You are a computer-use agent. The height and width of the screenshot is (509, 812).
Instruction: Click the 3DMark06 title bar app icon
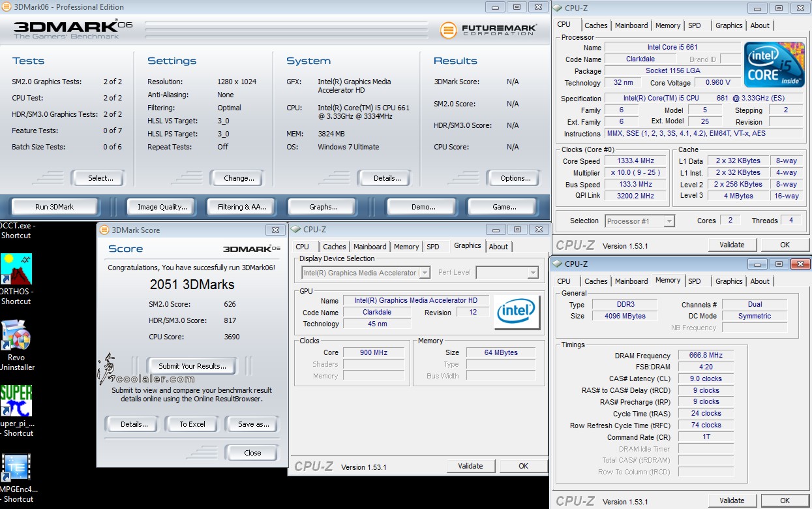tap(7, 7)
